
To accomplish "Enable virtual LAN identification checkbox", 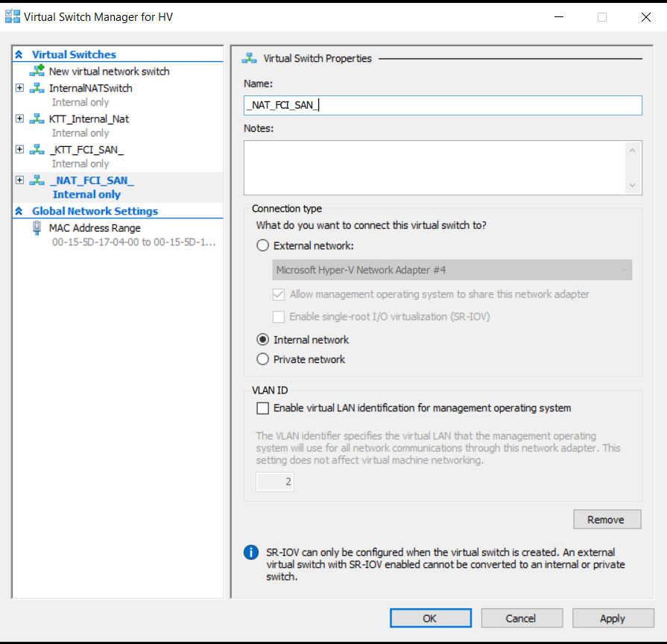I will pos(263,408).
